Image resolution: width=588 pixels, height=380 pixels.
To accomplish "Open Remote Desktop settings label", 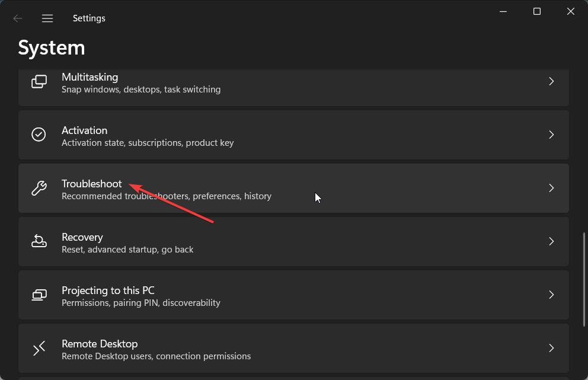I will [100, 344].
